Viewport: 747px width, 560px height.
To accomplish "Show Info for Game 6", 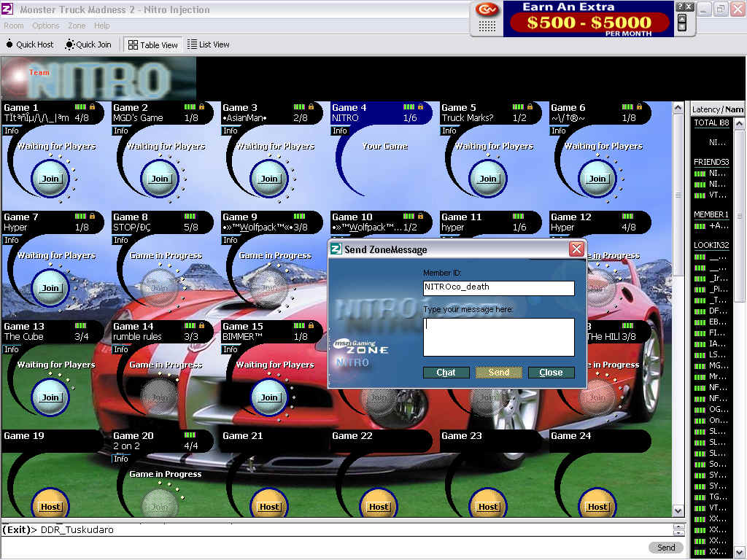I will click(558, 131).
